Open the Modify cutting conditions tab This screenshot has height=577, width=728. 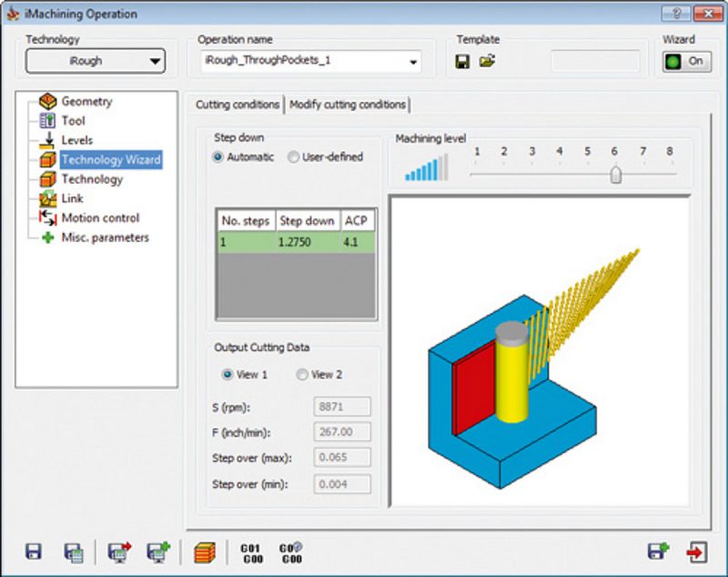click(348, 105)
